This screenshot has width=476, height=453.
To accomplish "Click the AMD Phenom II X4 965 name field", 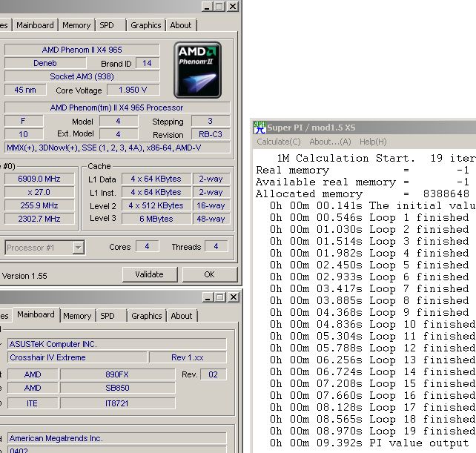I will coord(82,50).
